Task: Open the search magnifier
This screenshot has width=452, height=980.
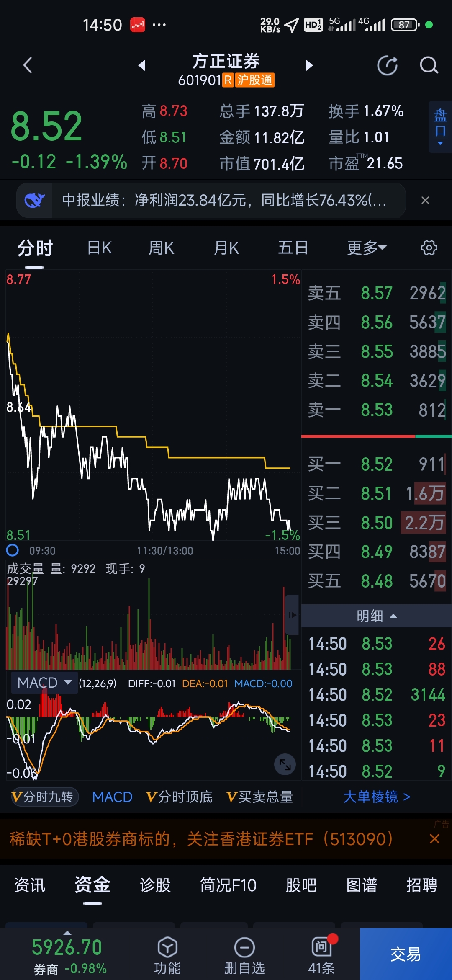Action: point(429,65)
